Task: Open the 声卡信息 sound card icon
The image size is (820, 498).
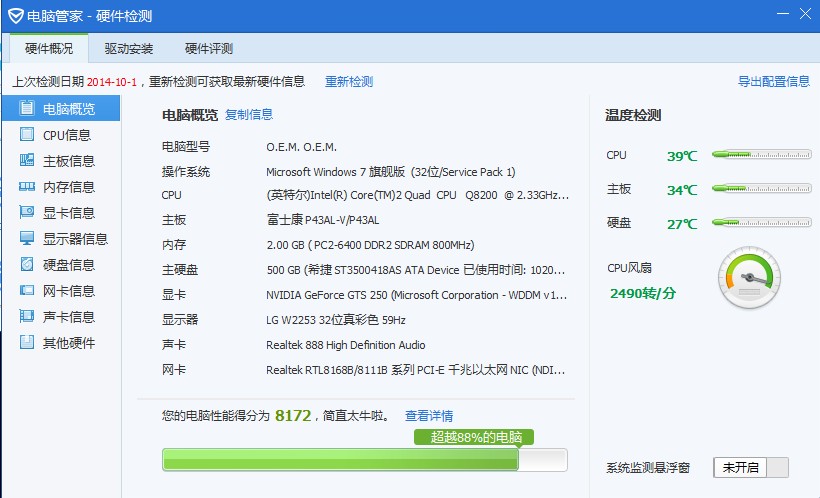Action: (x=27, y=316)
